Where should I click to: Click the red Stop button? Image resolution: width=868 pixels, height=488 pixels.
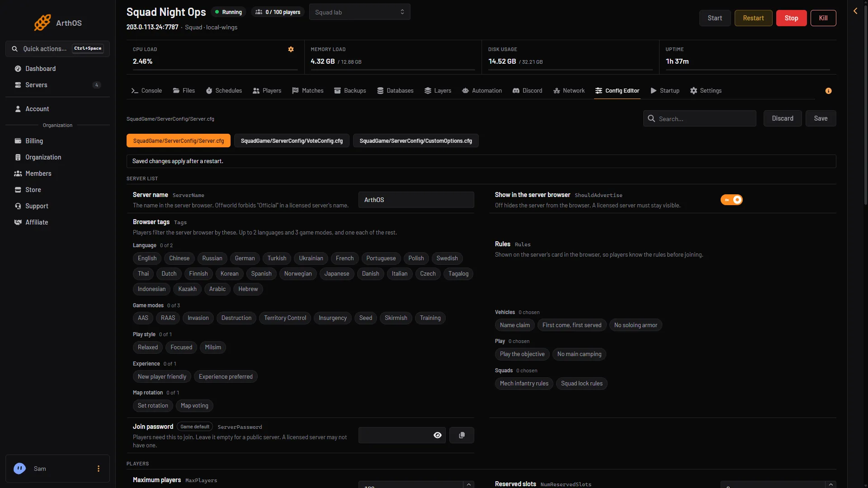pyautogui.click(x=791, y=18)
